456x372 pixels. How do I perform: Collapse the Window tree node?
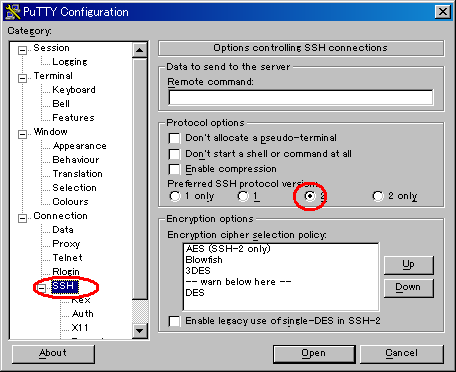pyautogui.click(x=22, y=134)
